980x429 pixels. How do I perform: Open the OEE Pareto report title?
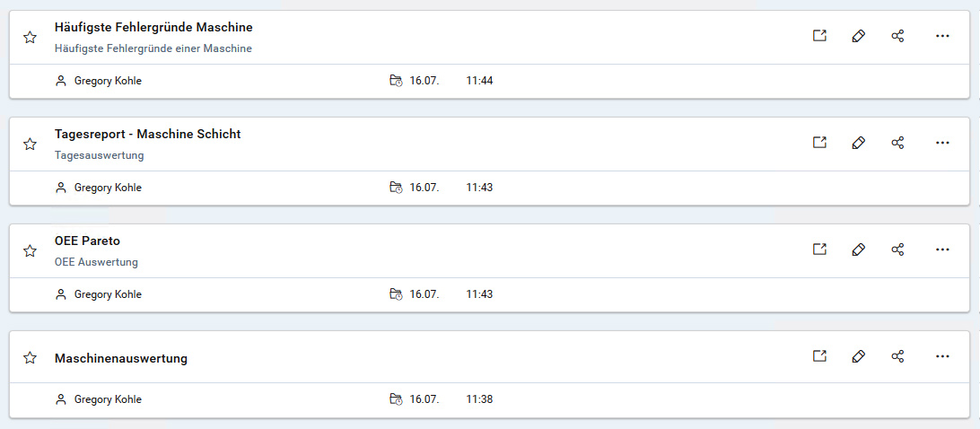pyautogui.click(x=87, y=241)
